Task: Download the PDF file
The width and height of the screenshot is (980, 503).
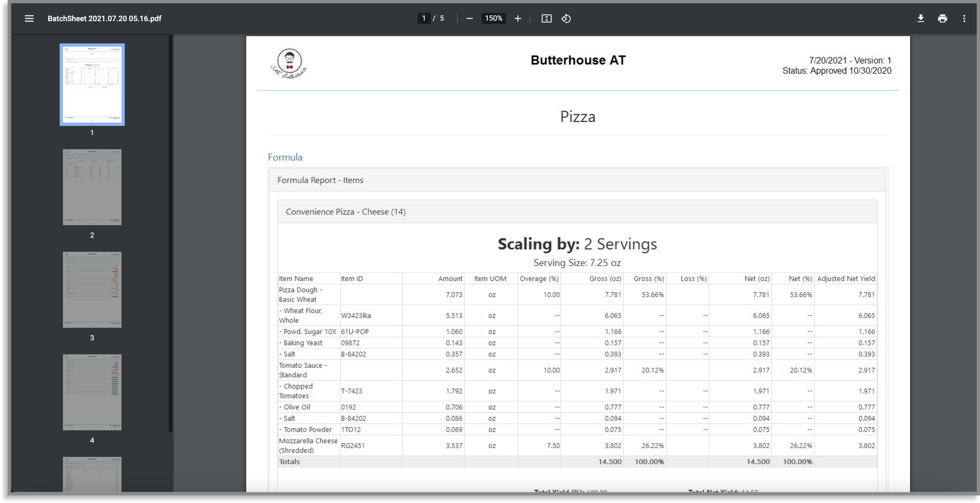Action: click(921, 18)
